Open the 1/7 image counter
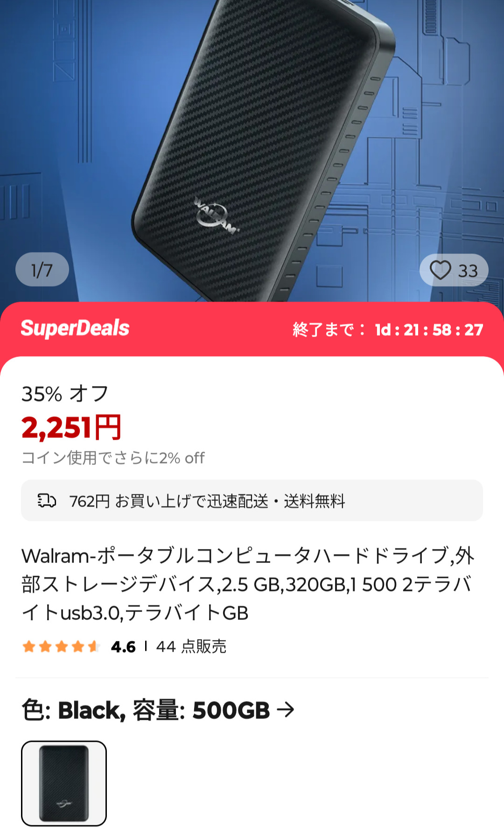This screenshot has height=830, width=504. (x=42, y=270)
